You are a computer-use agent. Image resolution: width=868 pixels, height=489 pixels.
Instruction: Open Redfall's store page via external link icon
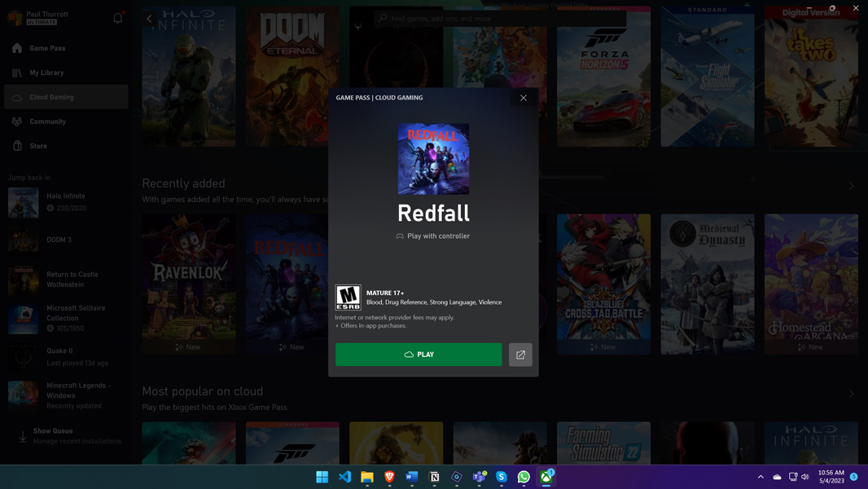(x=520, y=355)
